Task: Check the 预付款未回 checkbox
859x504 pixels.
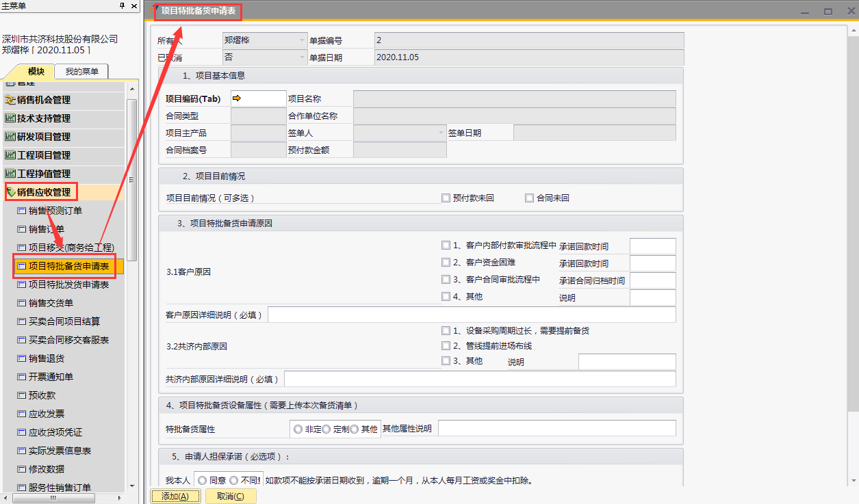Action: click(446, 198)
